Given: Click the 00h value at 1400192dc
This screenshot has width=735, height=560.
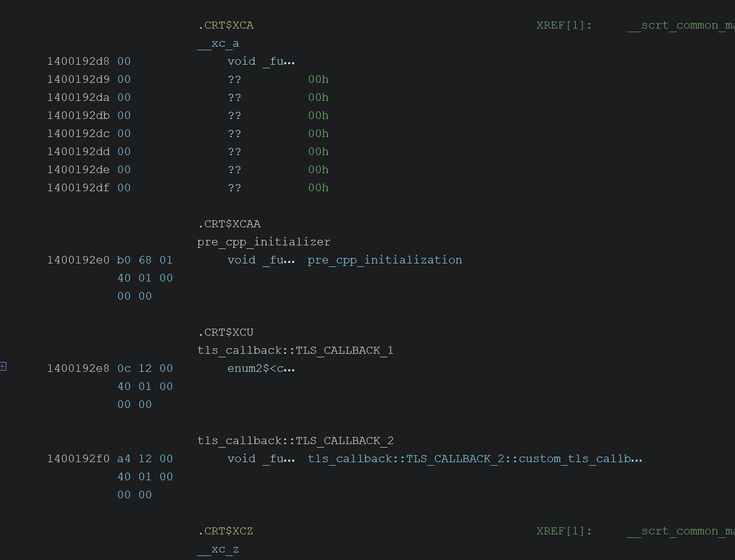Looking at the screenshot, I should (318, 133).
